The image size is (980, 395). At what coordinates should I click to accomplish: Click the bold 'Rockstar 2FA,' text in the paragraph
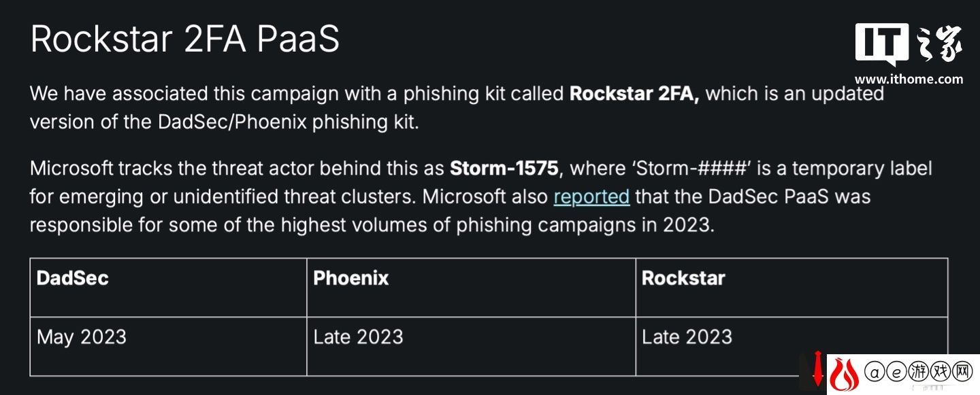pyautogui.click(x=634, y=94)
